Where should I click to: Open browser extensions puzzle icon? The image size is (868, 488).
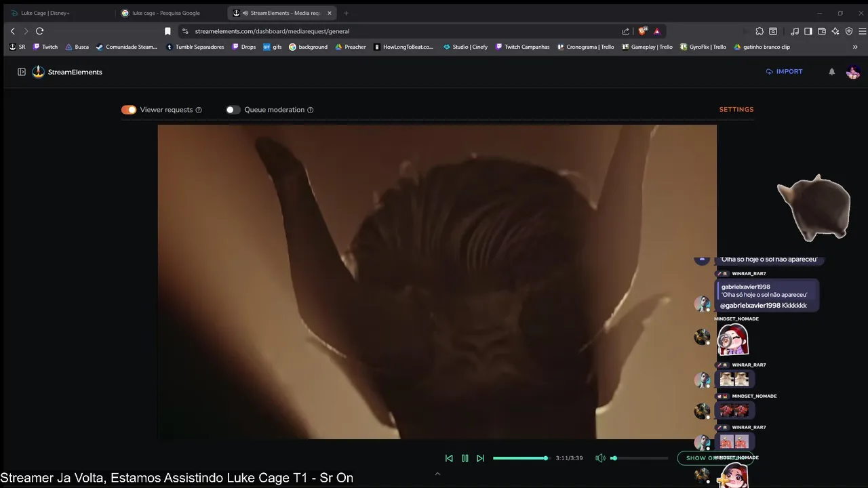coord(759,31)
